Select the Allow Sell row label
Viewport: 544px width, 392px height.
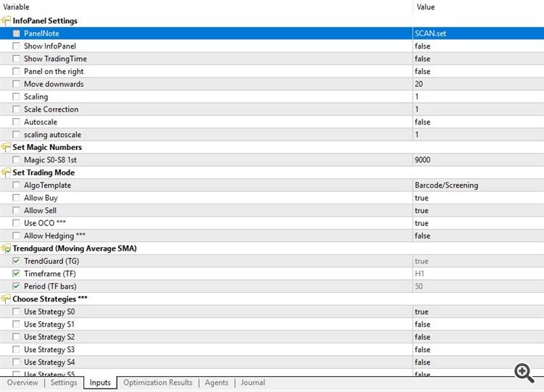tap(40, 211)
